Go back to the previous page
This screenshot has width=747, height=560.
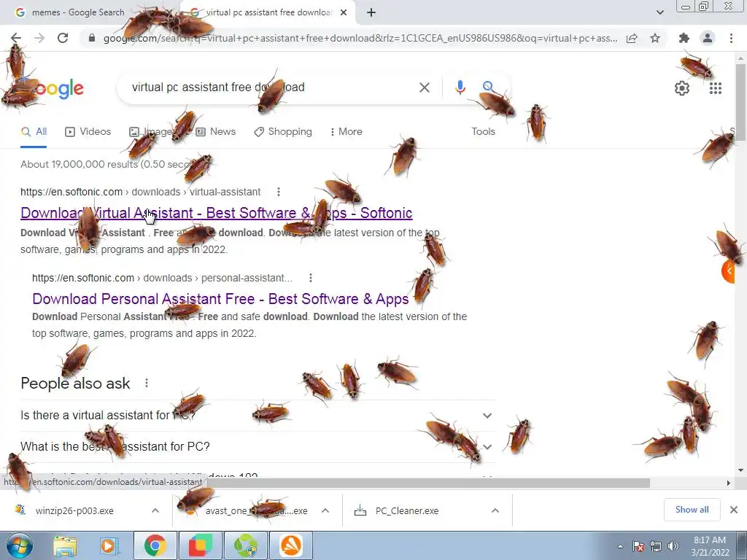[x=16, y=38]
